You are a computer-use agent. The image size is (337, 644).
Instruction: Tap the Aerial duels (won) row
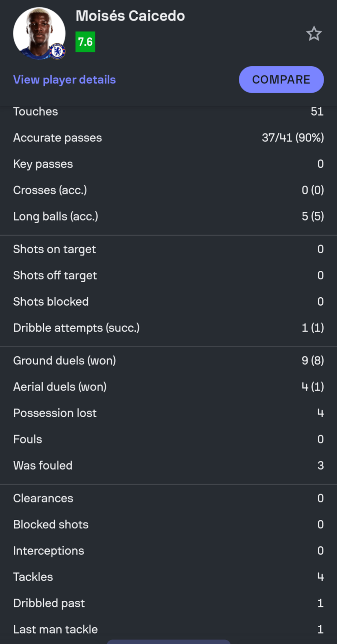coord(168,387)
